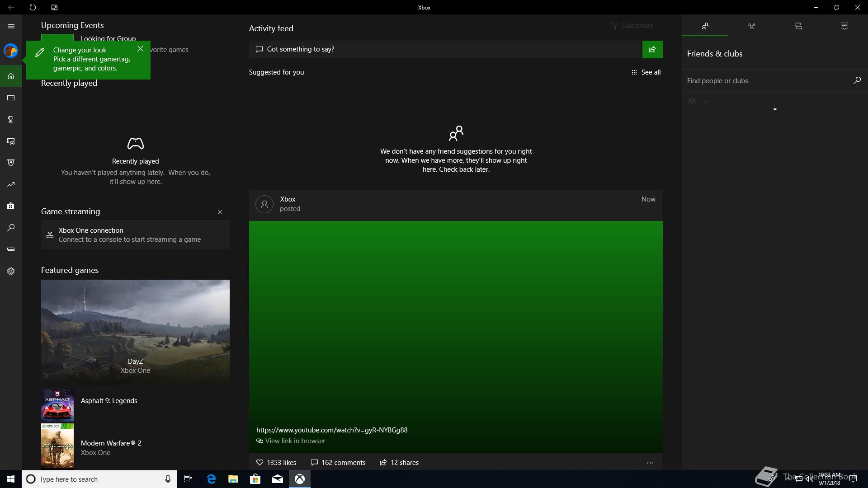Viewport: 868px width, 488px height.
Task: Click Customize activity feed filter
Action: pos(632,26)
